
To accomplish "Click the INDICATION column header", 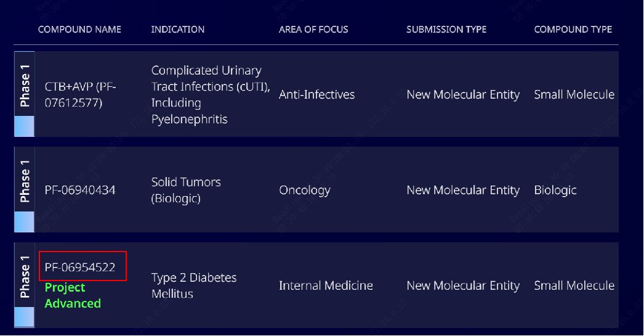I will (x=177, y=30).
